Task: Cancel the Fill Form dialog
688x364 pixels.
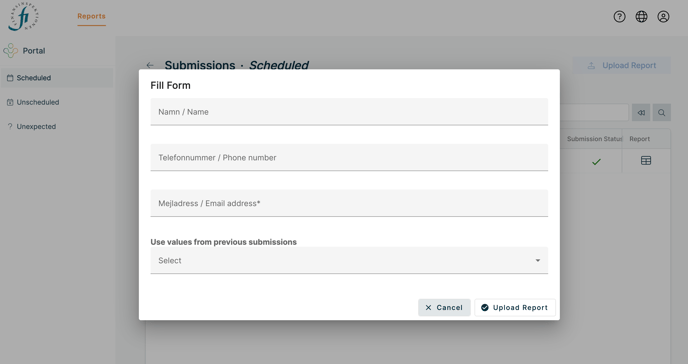Action: click(444, 307)
